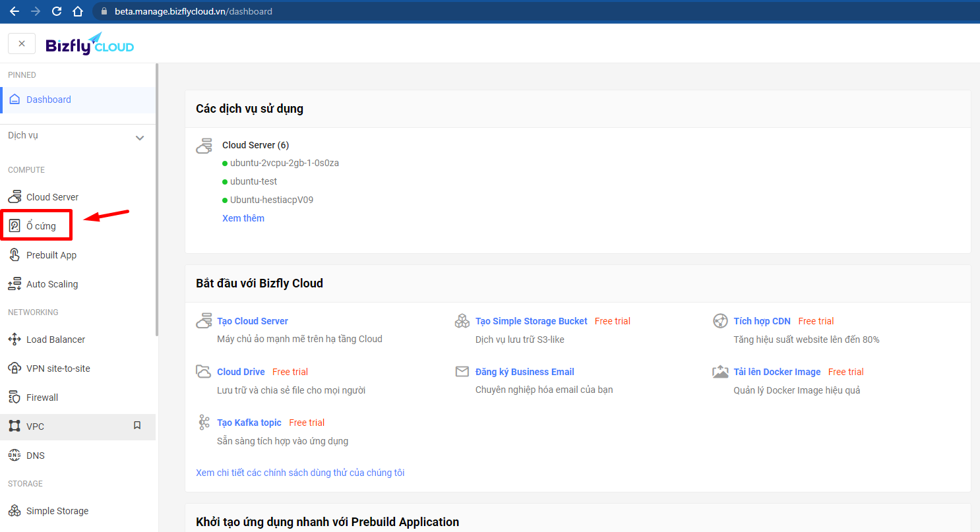980x532 pixels.
Task: Open the Cloud Server sidebar icon
Action: coord(15,197)
